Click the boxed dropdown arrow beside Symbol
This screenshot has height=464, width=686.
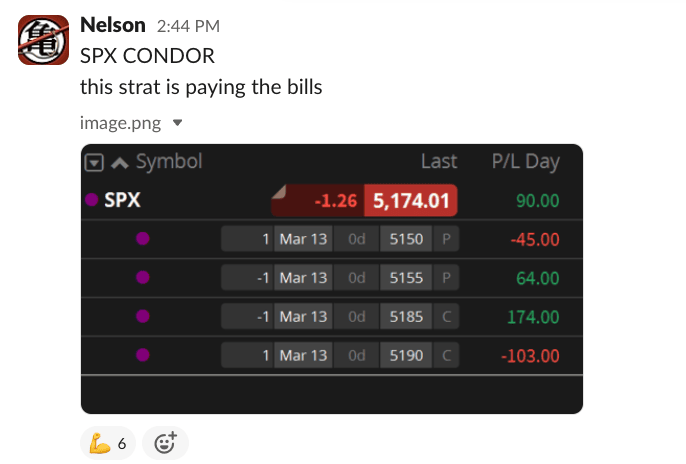click(x=94, y=162)
